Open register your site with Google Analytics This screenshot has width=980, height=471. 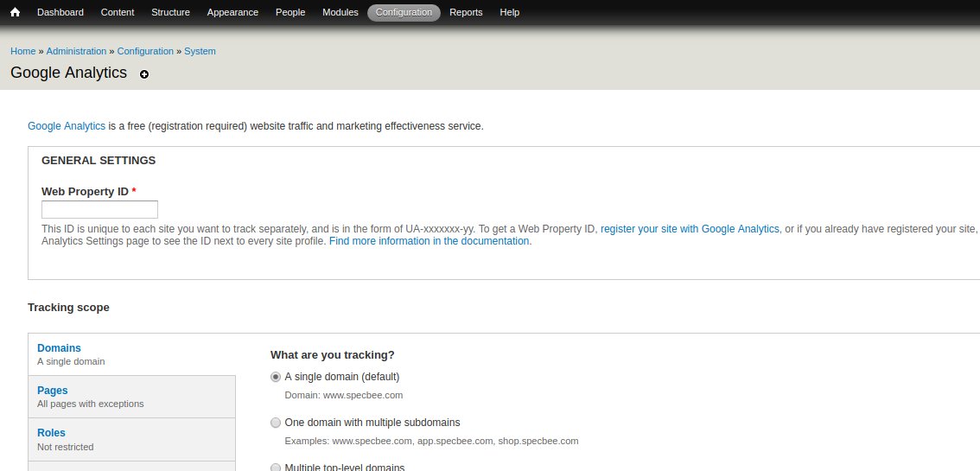tap(690, 229)
